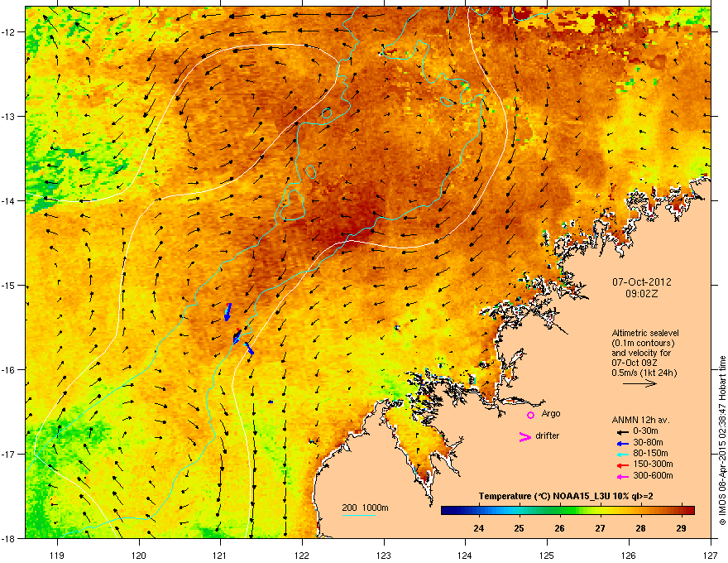Click the longitude axis label 124
728x563 pixels.
[465, 555]
